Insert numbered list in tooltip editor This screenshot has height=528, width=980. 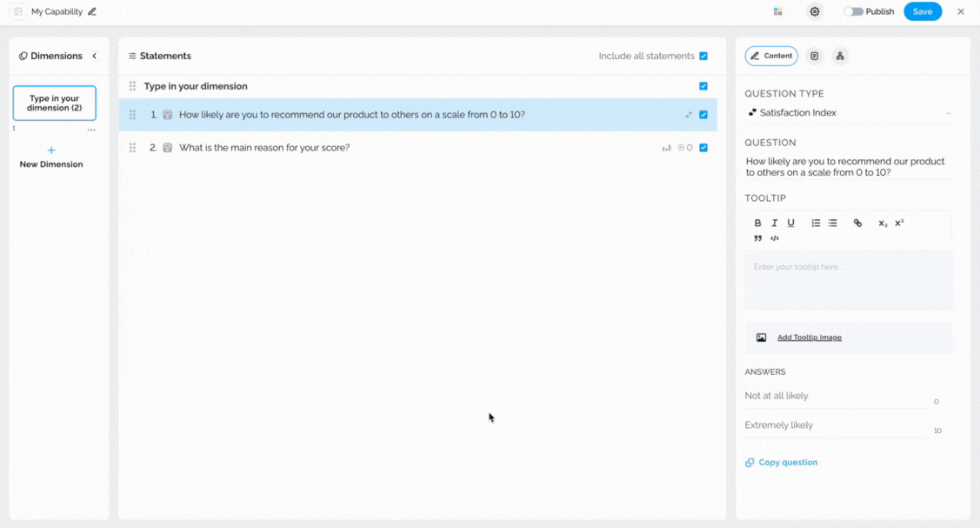click(816, 224)
